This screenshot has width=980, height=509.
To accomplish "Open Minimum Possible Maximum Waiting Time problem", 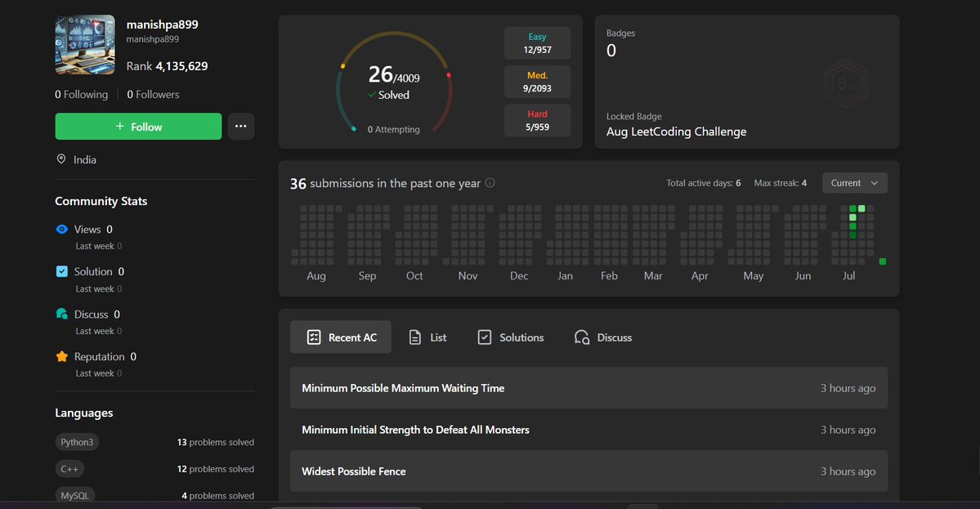I will click(x=588, y=388).
